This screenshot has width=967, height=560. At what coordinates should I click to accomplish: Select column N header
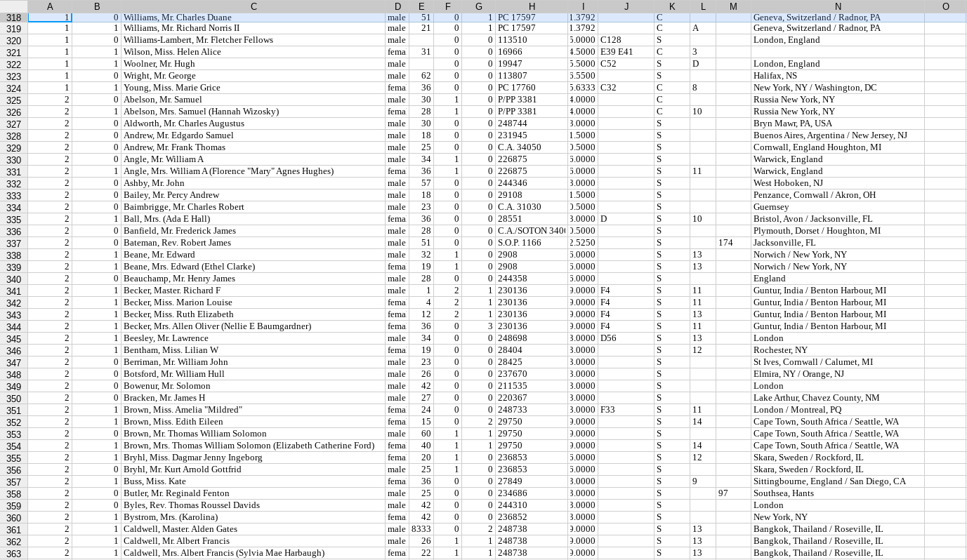(x=838, y=6)
